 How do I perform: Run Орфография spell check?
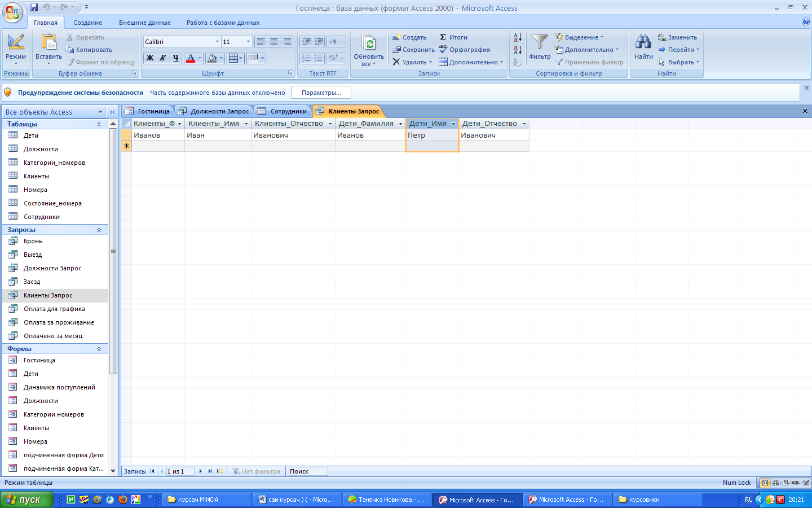click(x=465, y=50)
